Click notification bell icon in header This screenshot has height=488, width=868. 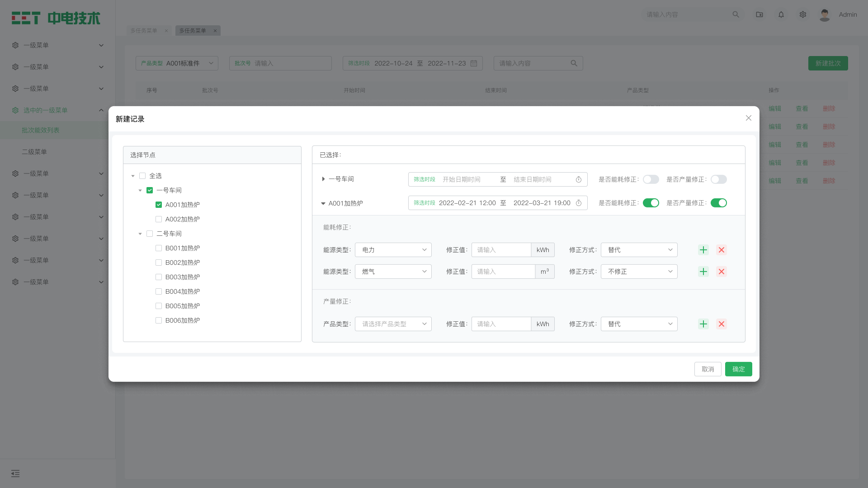click(781, 14)
